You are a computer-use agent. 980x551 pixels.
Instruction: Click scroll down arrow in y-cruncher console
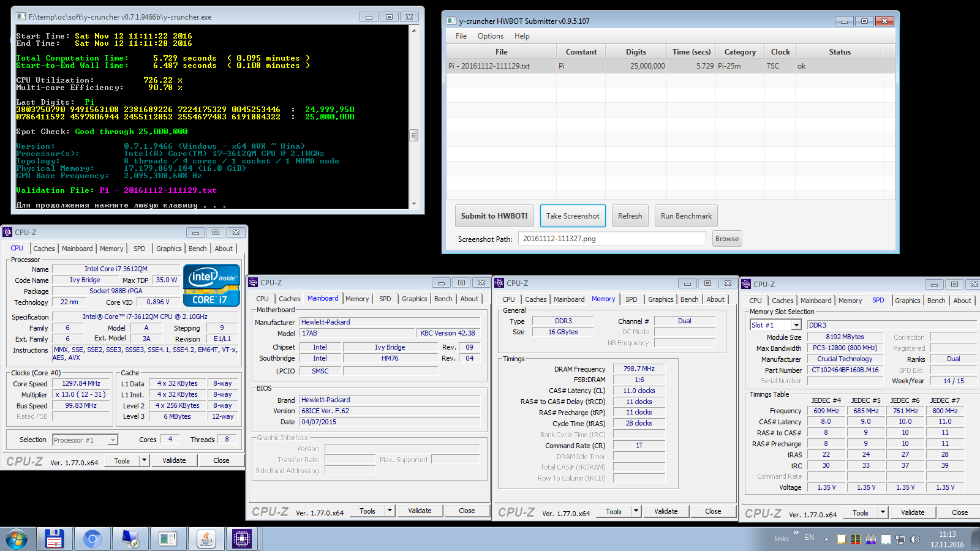point(413,203)
